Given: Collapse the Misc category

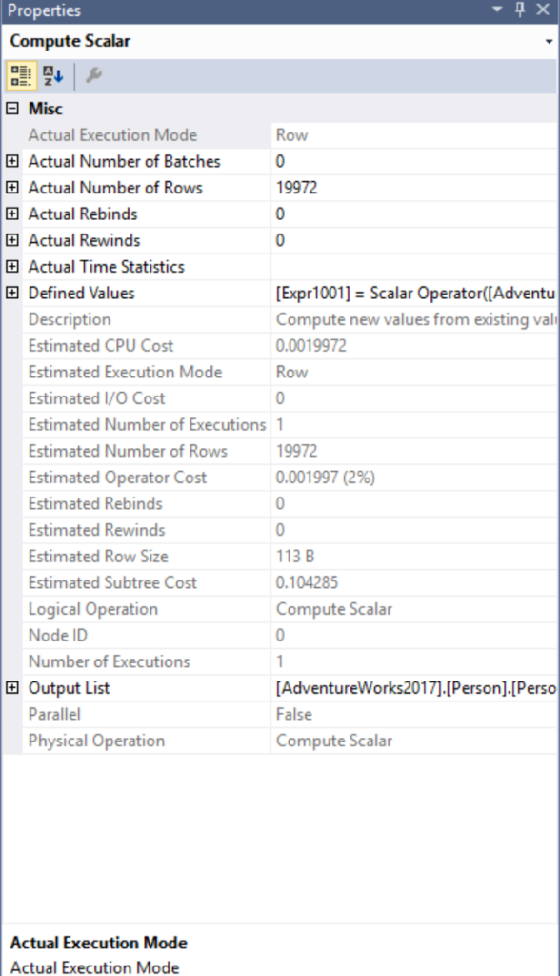Looking at the screenshot, I should 12,109.
